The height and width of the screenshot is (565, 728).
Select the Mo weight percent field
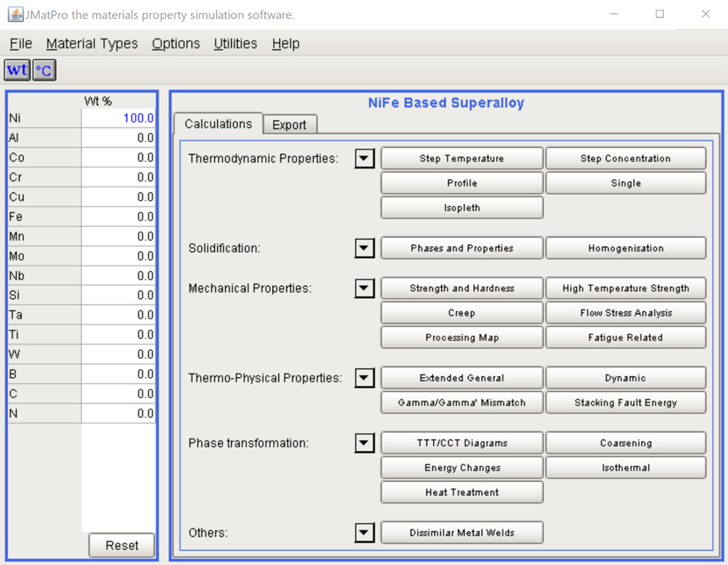pos(119,256)
